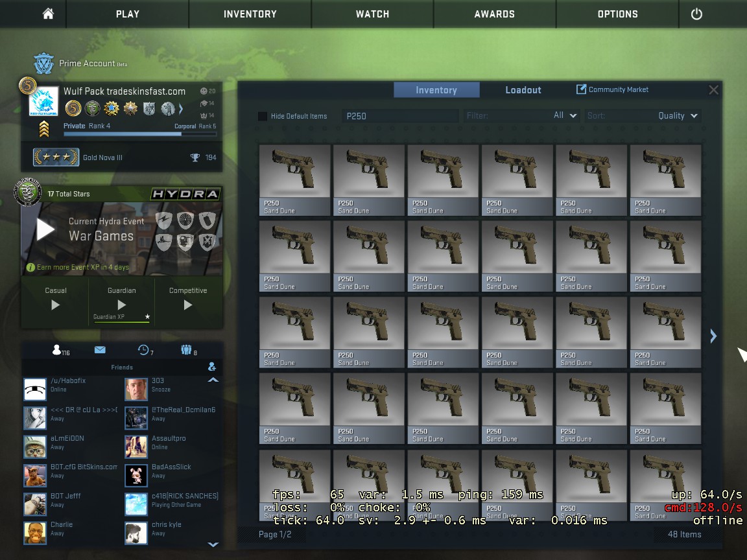
Task: Click the Page 1/2 indicator
Action: 275,534
